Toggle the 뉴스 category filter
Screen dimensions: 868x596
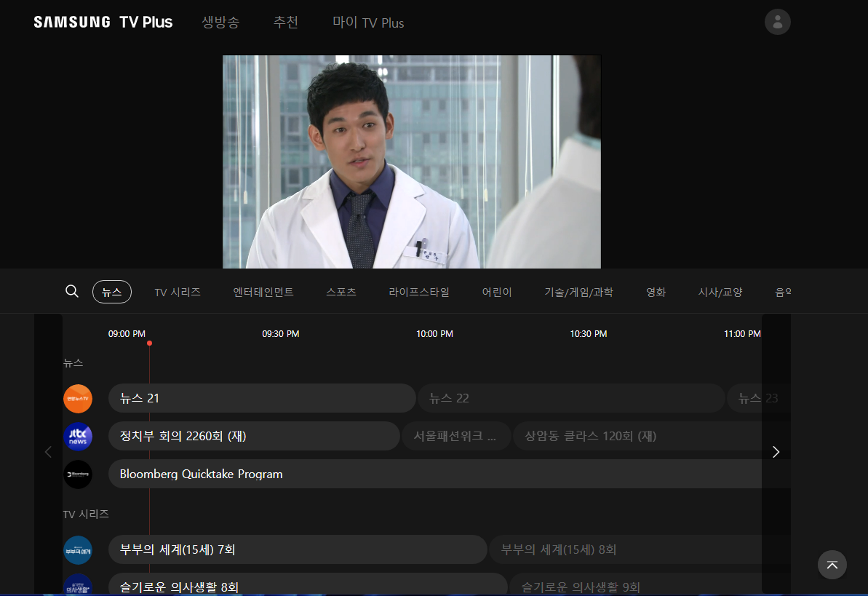pyautogui.click(x=112, y=291)
